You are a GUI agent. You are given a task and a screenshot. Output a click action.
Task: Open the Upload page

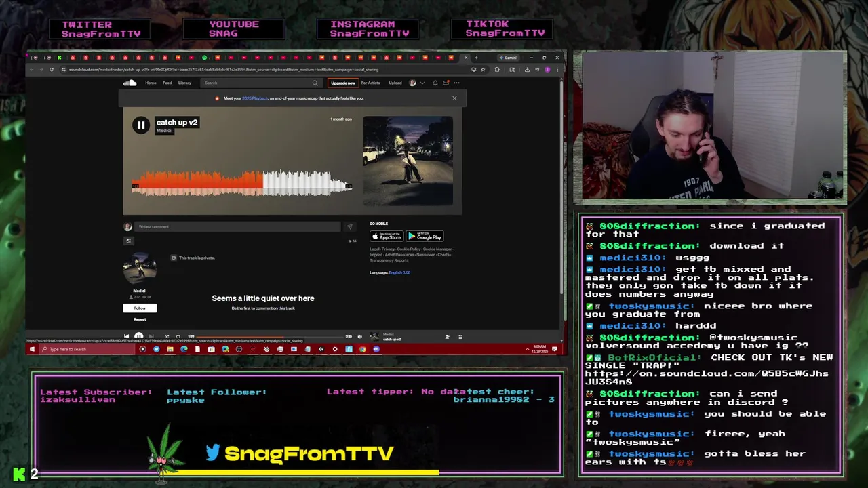(x=395, y=83)
